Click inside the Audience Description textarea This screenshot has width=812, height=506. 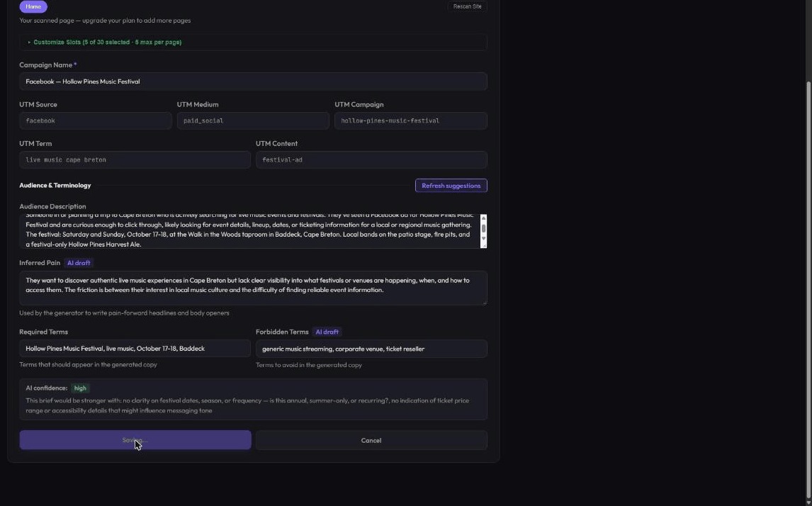pyautogui.click(x=249, y=232)
